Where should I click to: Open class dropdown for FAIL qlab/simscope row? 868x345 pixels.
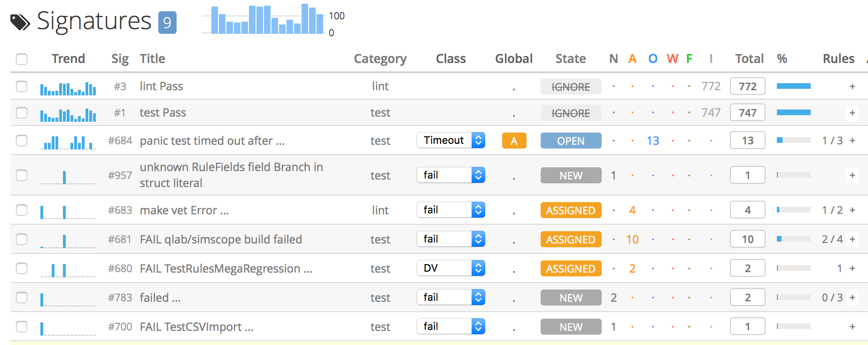450,239
